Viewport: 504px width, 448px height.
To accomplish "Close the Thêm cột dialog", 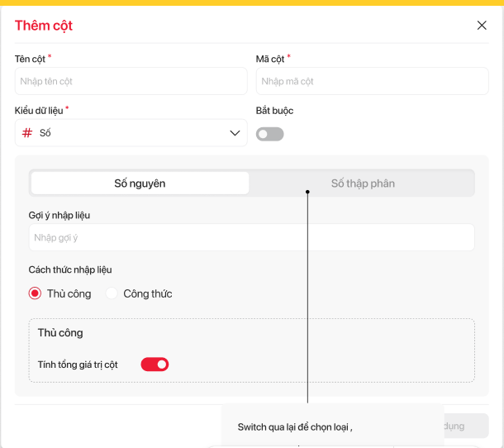I will pyautogui.click(x=482, y=26).
